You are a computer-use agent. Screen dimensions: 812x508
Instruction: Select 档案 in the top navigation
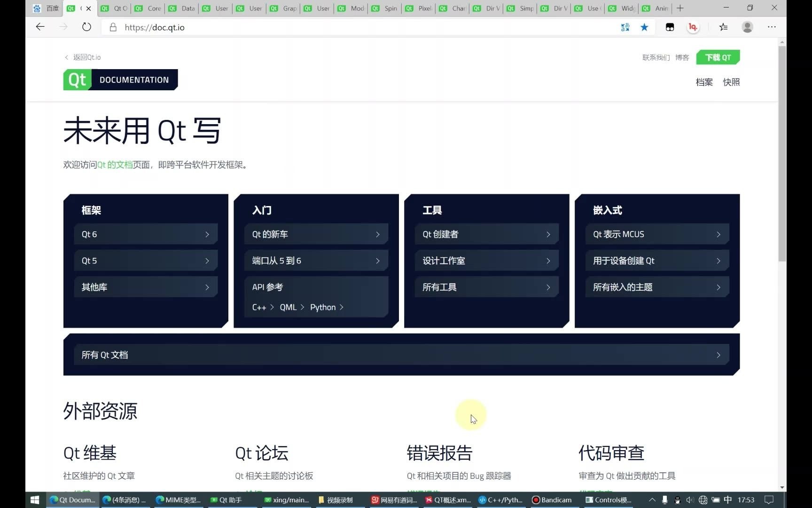pos(704,82)
